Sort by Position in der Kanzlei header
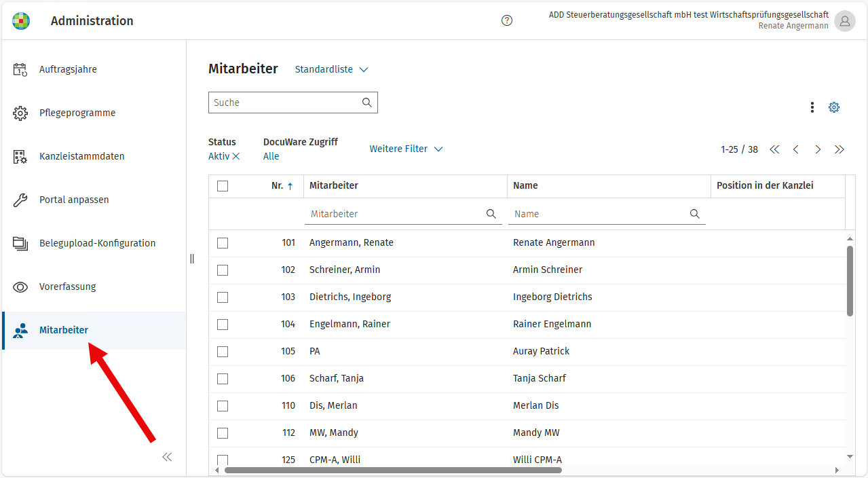The width and height of the screenshot is (868, 478). (x=765, y=185)
